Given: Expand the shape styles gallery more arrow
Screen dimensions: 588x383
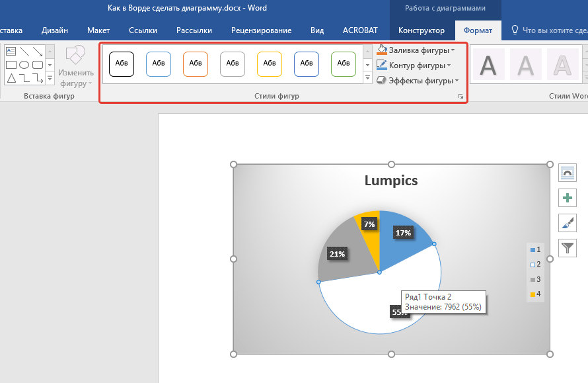Looking at the screenshot, I should 367,78.
